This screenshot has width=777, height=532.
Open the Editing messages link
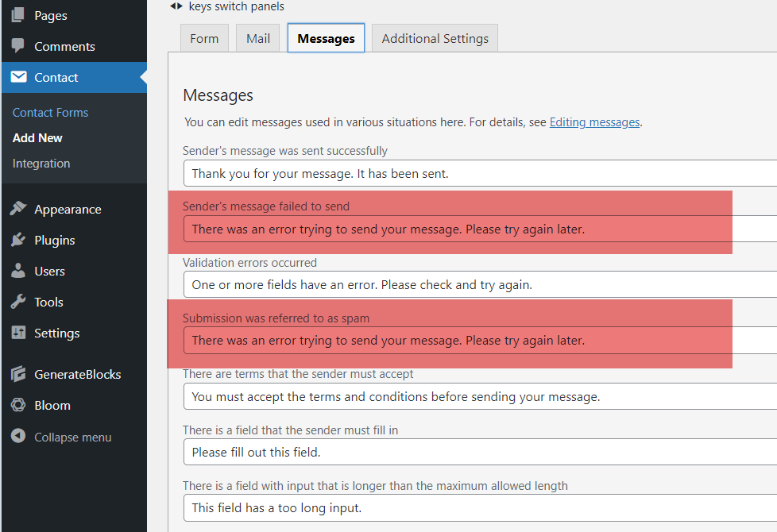(594, 121)
